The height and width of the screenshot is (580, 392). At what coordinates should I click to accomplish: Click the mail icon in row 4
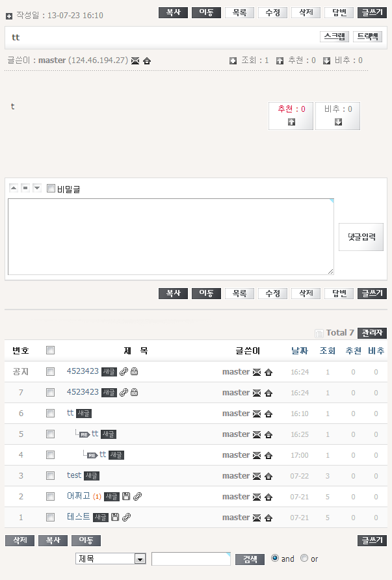click(x=257, y=455)
